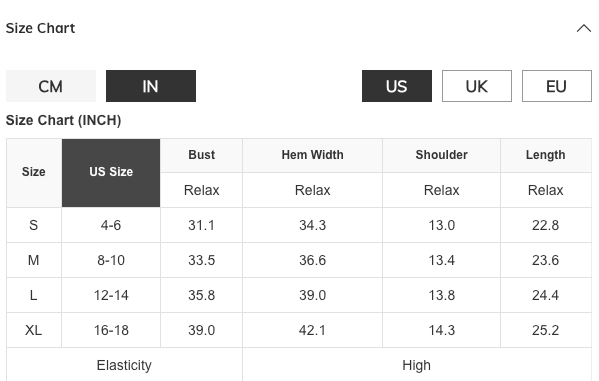Select the S size row label
The height and width of the screenshot is (381, 599).
34,225
